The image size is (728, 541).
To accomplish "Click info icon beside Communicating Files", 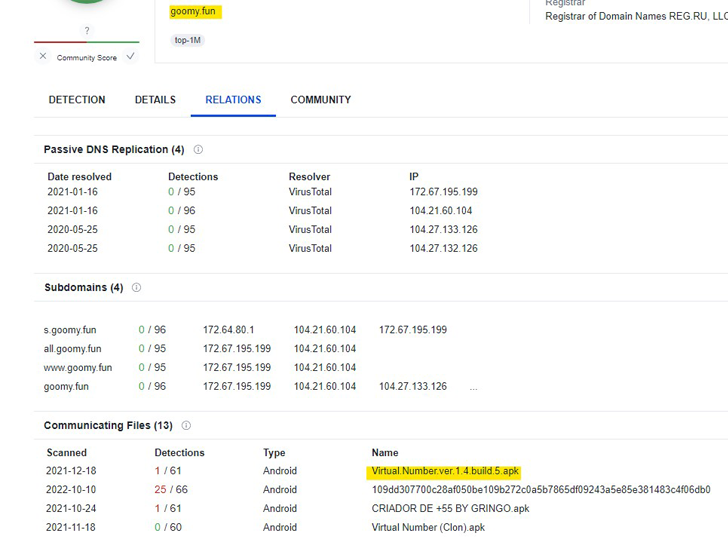I will (186, 426).
